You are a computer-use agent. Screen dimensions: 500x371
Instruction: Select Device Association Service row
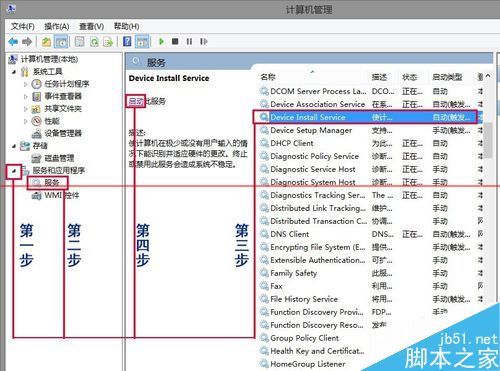click(370, 104)
